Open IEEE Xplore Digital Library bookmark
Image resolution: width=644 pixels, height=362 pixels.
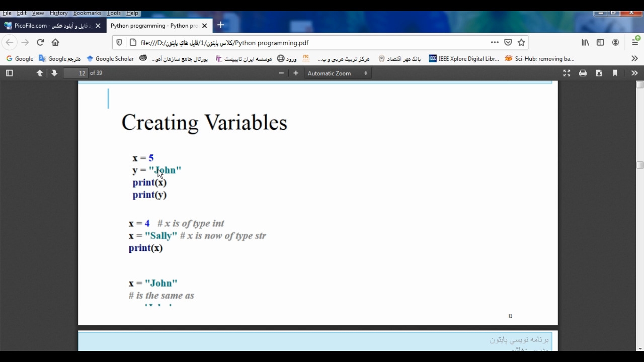pos(464,59)
